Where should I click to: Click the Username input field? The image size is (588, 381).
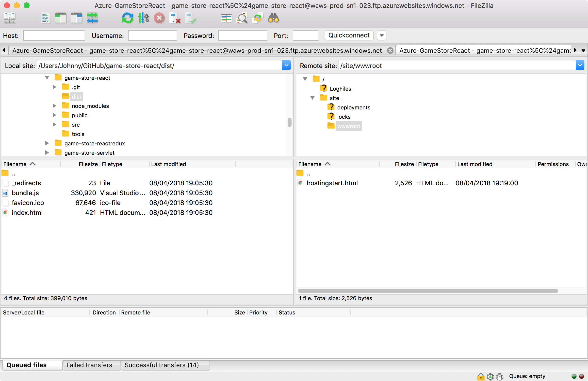coord(153,35)
